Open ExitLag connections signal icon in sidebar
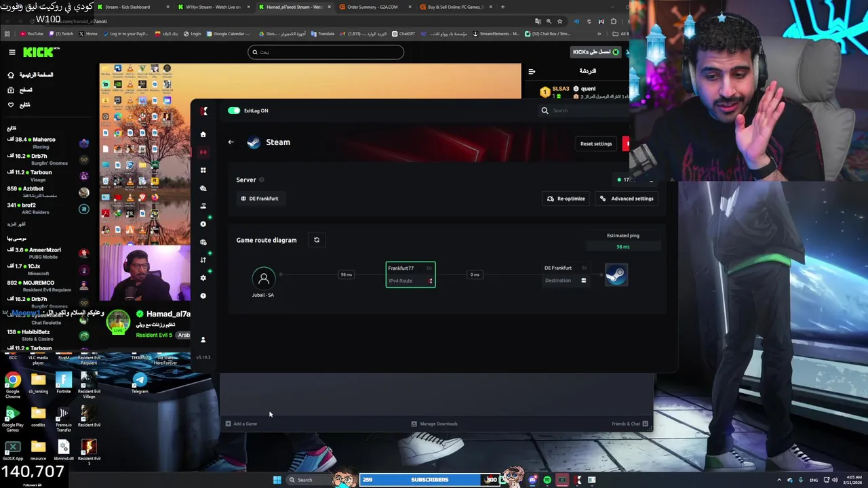This screenshot has width=868, height=488. coord(203,152)
